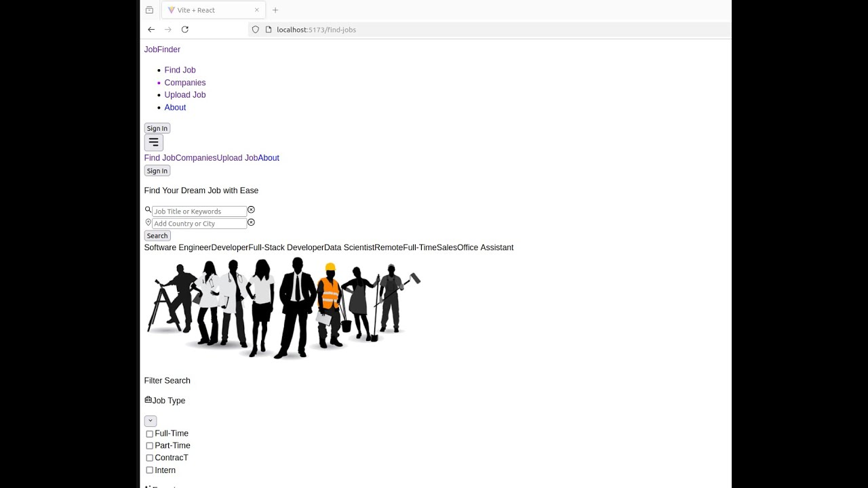Image resolution: width=868 pixels, height=488 pixels.
Task: Click Companies in the inline nav row
Action: [x=196, y=158]
